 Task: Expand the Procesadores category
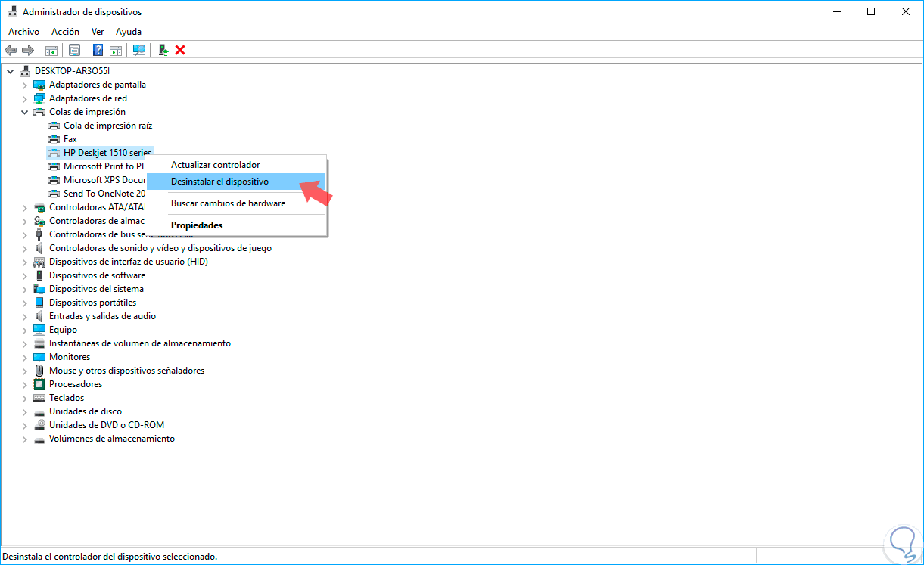[x=24, y=384]
